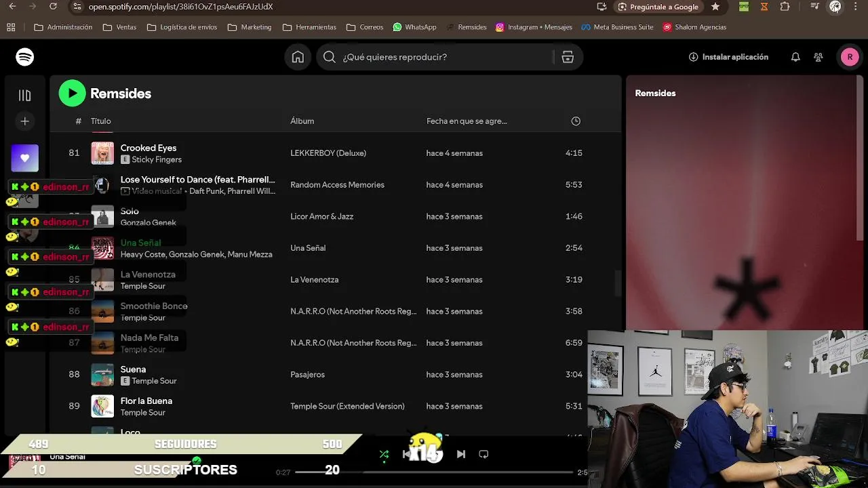Click the magnifier search icon
The image size is (868, 488).
point(330,57)
